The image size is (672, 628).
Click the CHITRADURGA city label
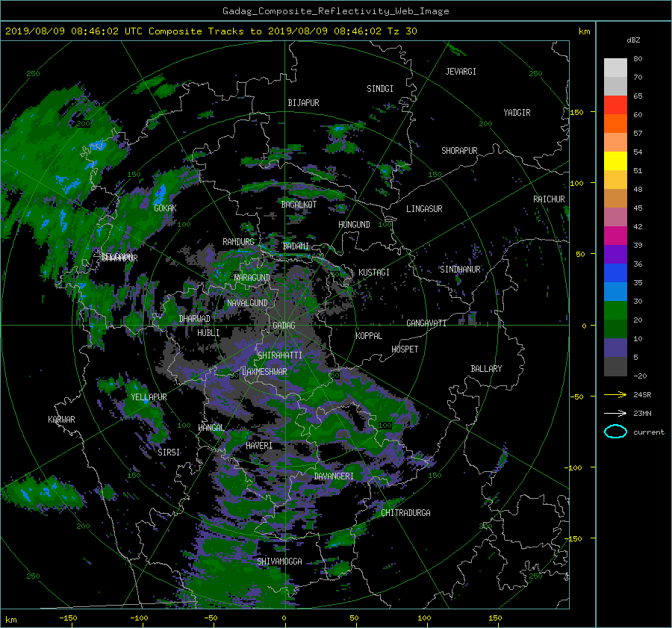tap(405, 513)
